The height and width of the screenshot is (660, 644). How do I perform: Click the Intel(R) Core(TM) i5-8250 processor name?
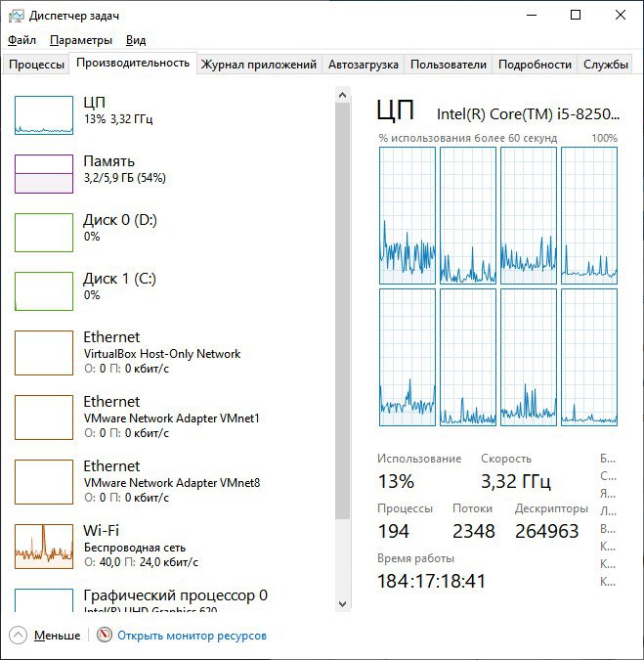pos(528,114)
